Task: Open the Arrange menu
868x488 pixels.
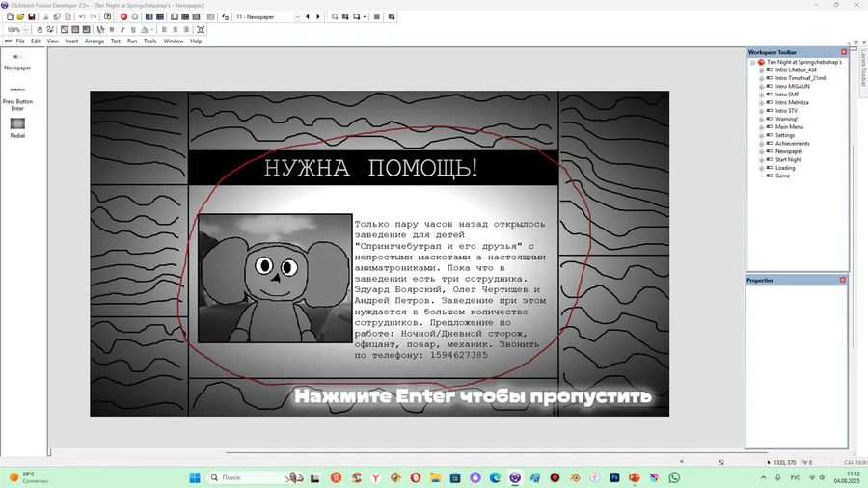Action: [x=95, y=41]
